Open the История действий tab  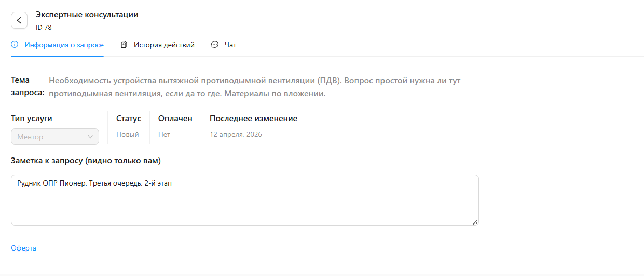157,45
